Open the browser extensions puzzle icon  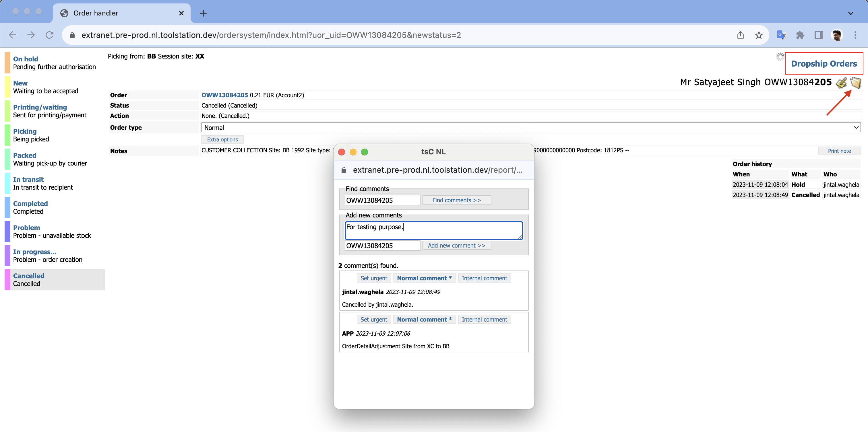pos(800,35)
